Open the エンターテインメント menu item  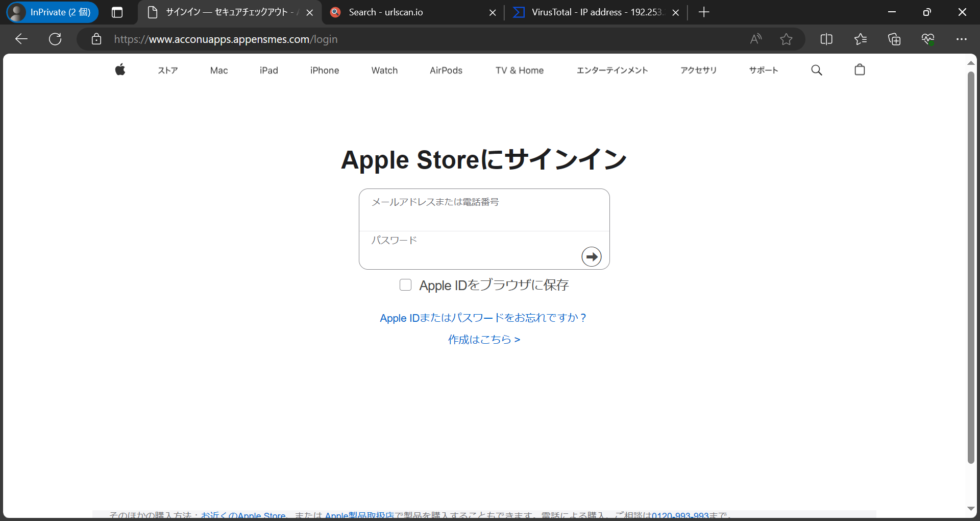[612, 70]
